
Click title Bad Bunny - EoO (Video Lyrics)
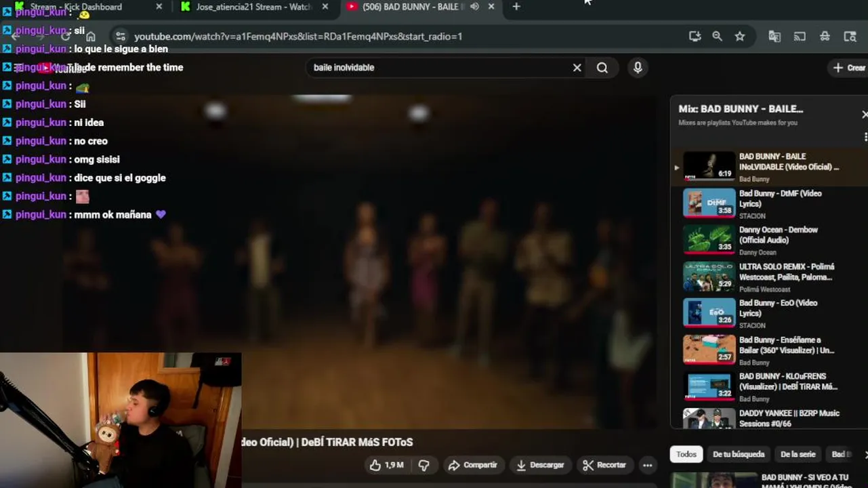click(x=779, y=308)
